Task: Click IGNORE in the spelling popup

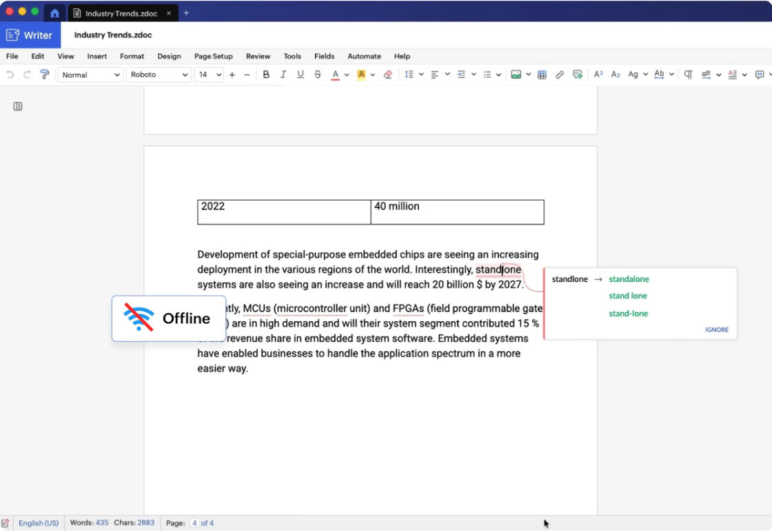Action: [x=716, y=329]
